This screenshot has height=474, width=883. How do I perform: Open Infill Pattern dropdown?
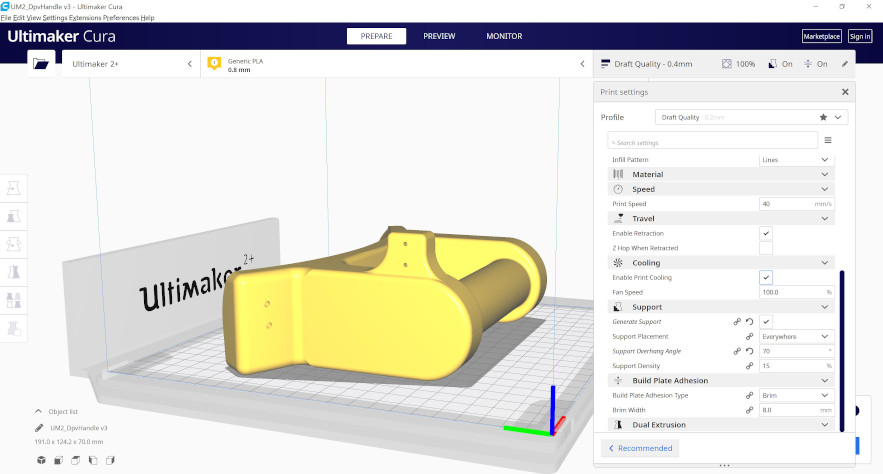pyautogui.click(x=796, y=159)
